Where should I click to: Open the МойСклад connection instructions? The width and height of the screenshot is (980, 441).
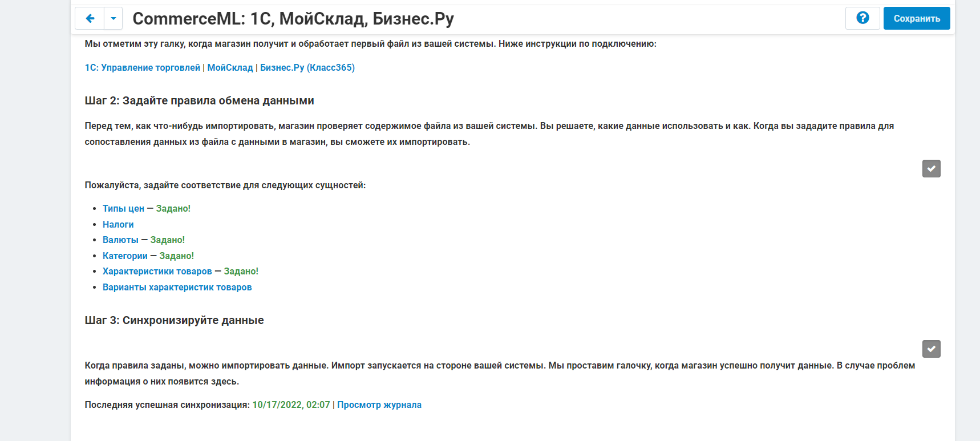[x=230, y=67]
